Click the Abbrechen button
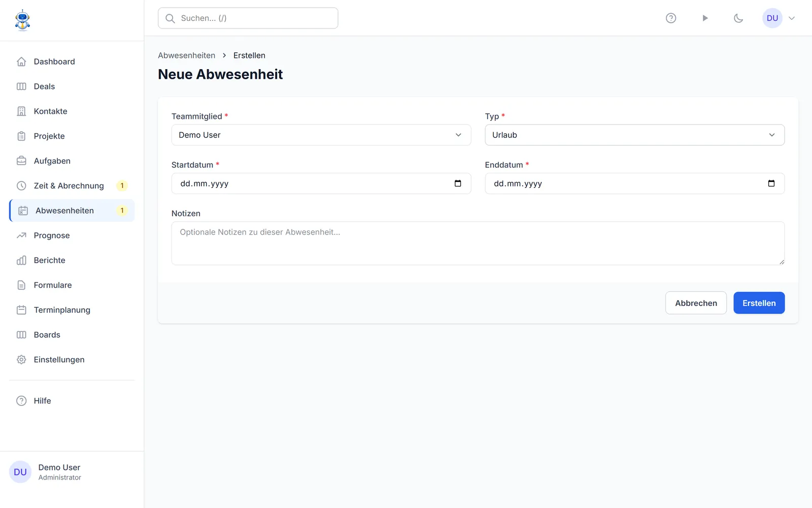This screenshot has height=508, width=812. 696,303
